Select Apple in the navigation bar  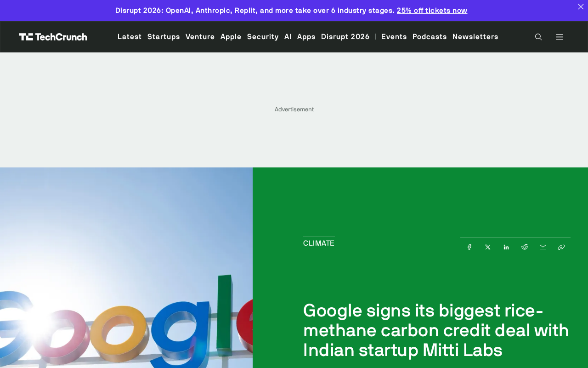(231, 37)
